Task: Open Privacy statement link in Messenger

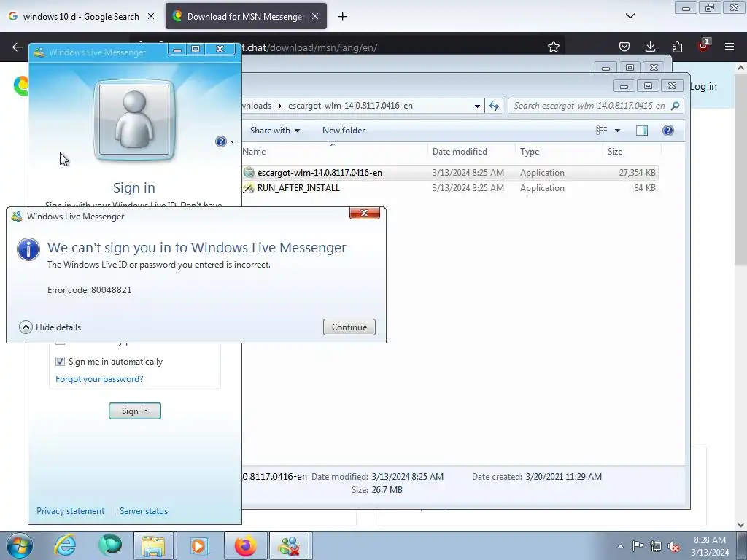Action: coord(71,511)
